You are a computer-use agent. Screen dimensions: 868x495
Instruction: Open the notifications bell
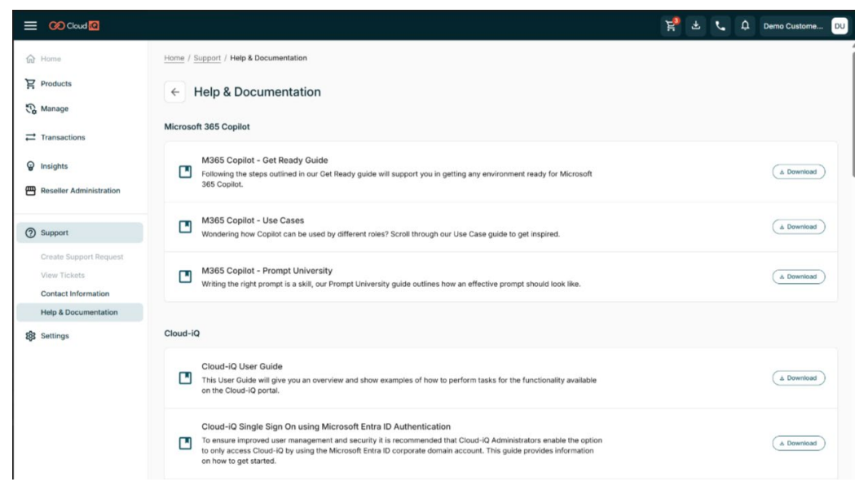pos(745,25)
